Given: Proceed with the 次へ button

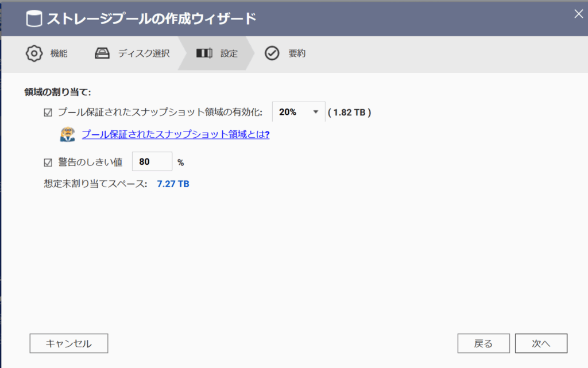Looking at the screenshot, I should pyautogui.click(x=541, y=343).
